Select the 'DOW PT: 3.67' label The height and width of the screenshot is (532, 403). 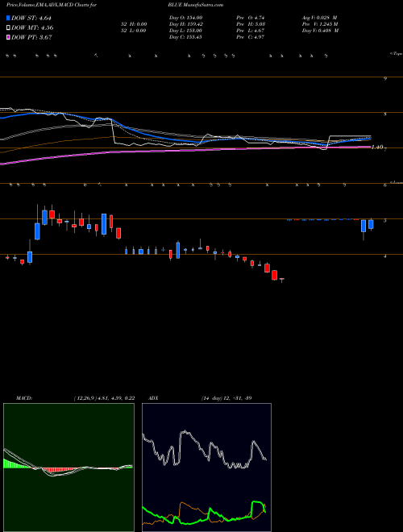tap(31, 37)
